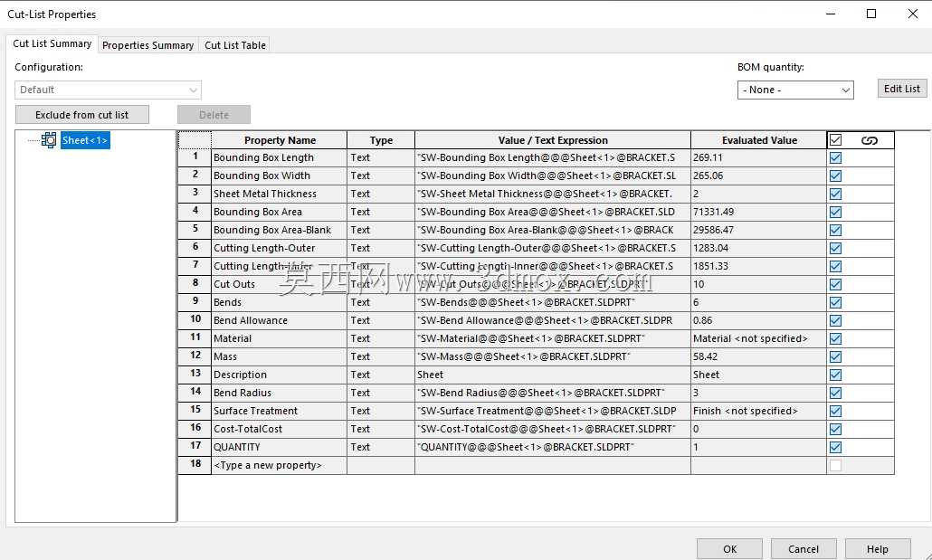
Task: Click the <Type a new property> cell
Action: tap(279, 465)
